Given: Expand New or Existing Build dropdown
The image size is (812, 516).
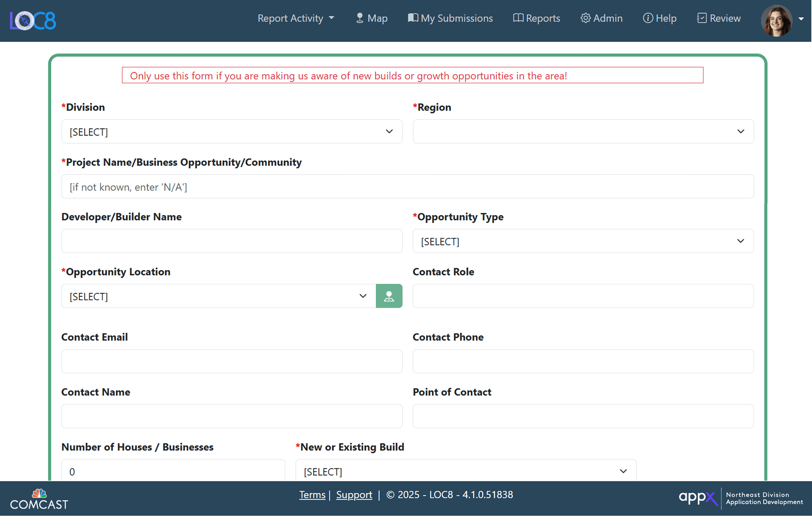Looking at the screenshot, I should pyautogui.click(x=466, y=471).
